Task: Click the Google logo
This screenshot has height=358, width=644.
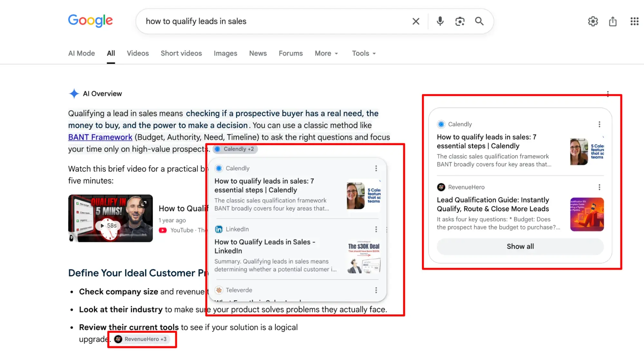Action: (x=90, y=21)
